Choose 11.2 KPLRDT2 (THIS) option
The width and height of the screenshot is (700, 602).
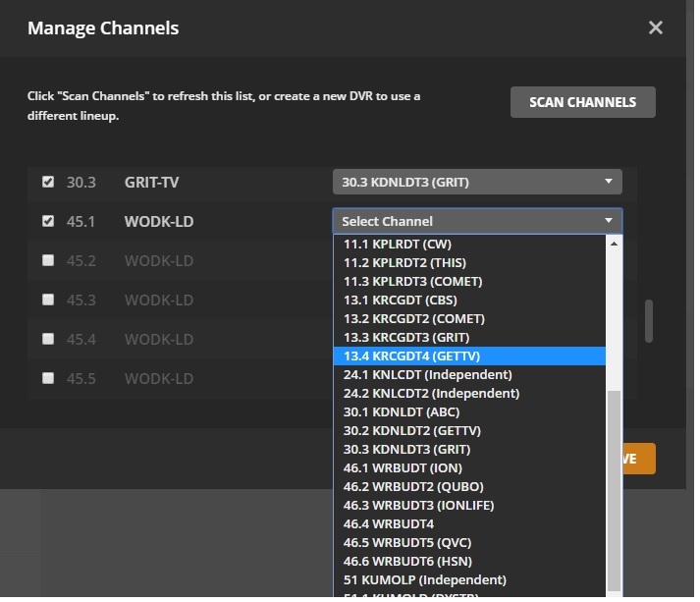tap(469, 262)
